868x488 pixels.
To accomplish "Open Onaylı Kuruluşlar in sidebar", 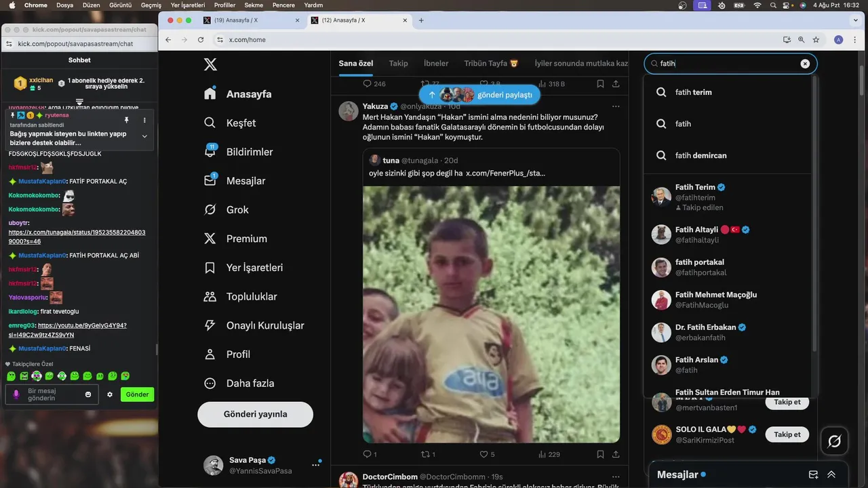I will [254, 325].
